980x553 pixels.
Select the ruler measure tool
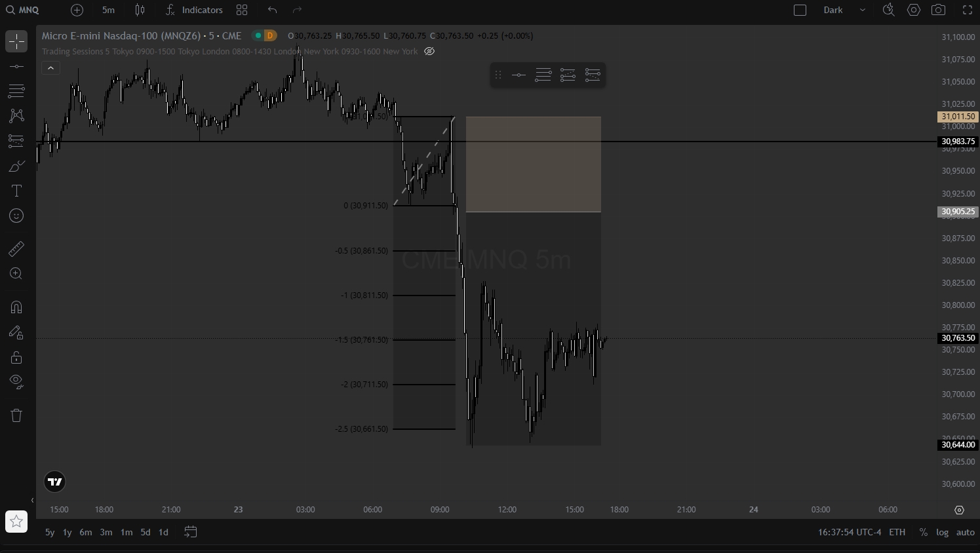[16, 249]
